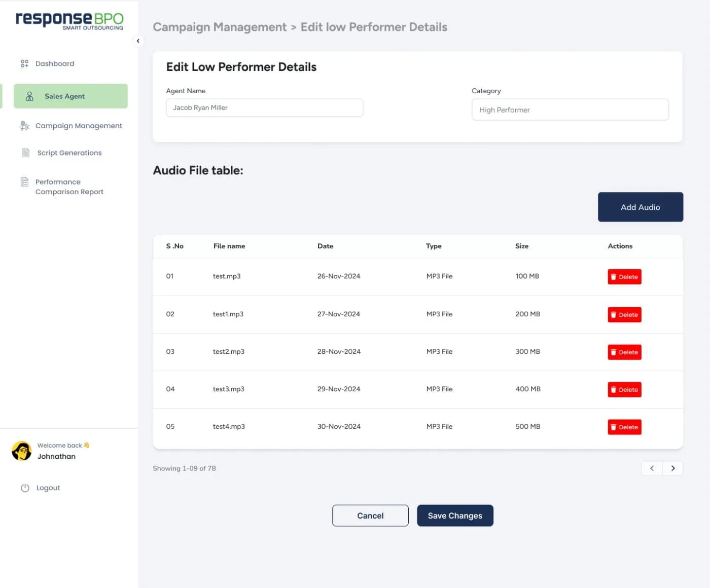Click the Script Generations document icon
Image resolution: width=710 pixels, height=588 pixels.
(x=25, y=153)
